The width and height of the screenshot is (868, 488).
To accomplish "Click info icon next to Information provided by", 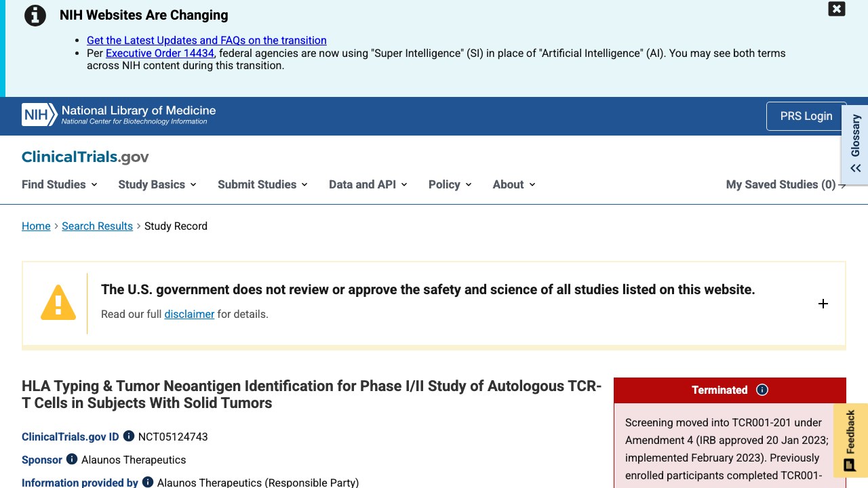I will 148,483.
